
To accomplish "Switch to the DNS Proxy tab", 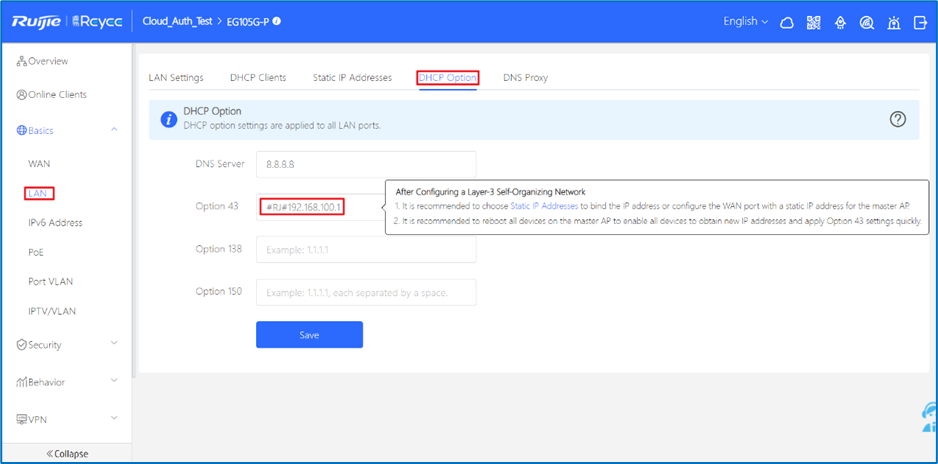I will pos(525,78).
